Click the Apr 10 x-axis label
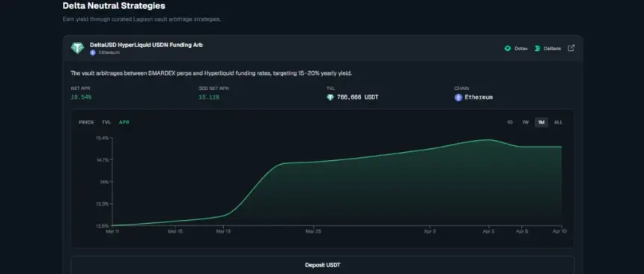644x274 pixels. [559, 231]
